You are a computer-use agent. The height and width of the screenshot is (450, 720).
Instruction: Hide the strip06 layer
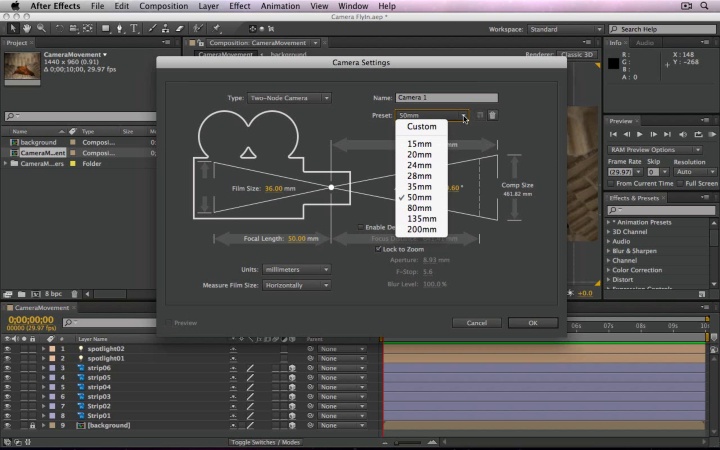[7, 368]
